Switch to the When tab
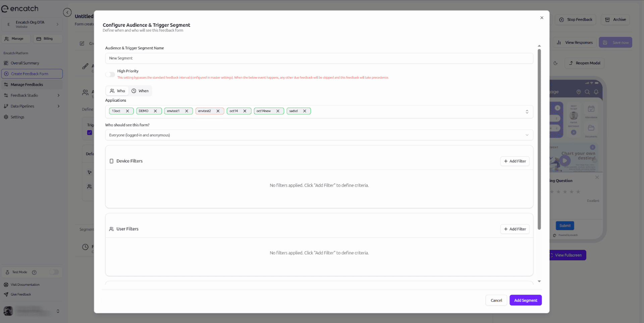Viewport: 644px width, 323px height. [140, 91]
